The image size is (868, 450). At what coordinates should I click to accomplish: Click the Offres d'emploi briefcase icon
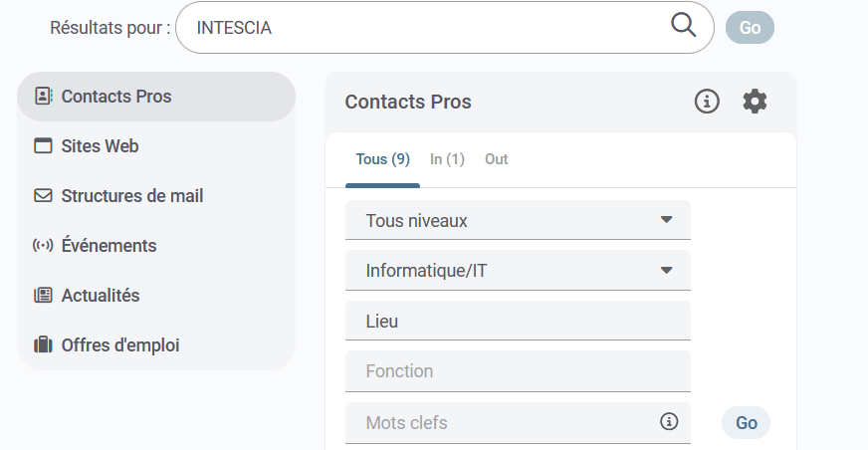[43, 345]
